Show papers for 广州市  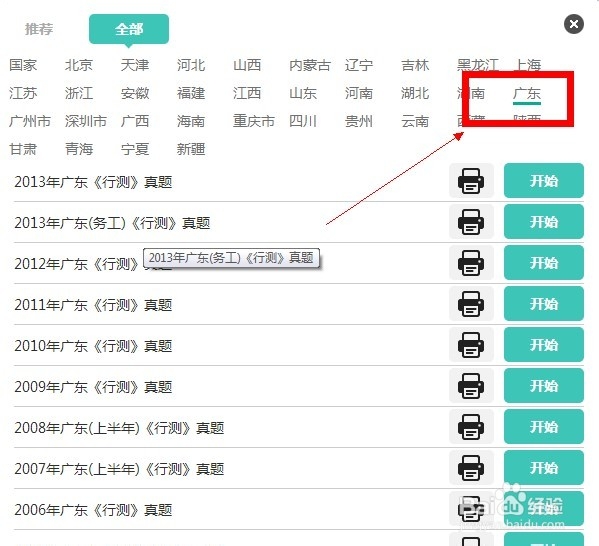click(x=30, y=121)
